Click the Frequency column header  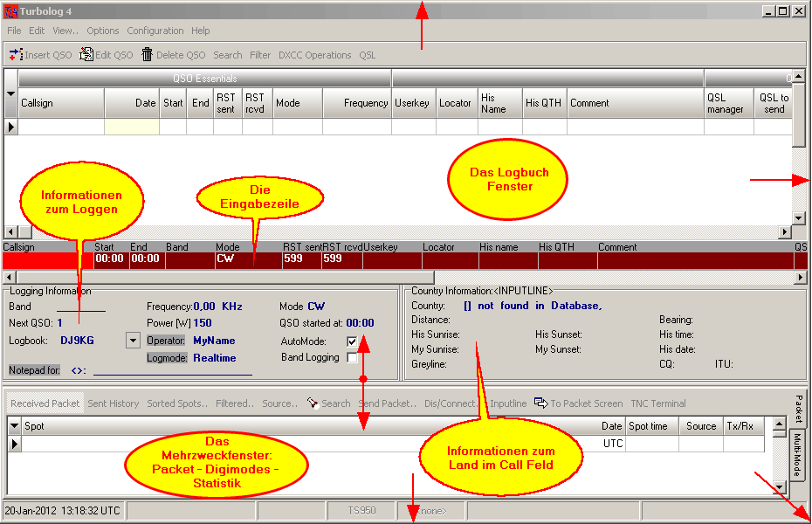pyautogui.click(x=357, y=103)
